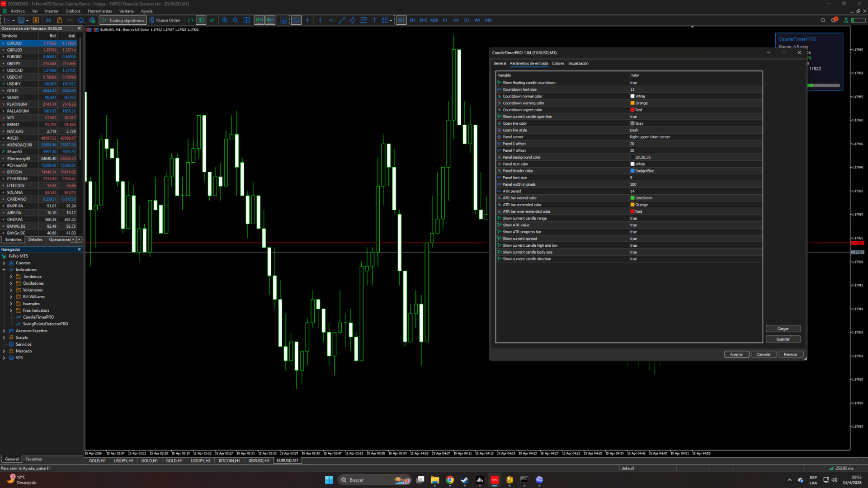The width and height of the screenshot is (868, 488).
Task: Open the Herramientas menu
Action: coord(99,11)
